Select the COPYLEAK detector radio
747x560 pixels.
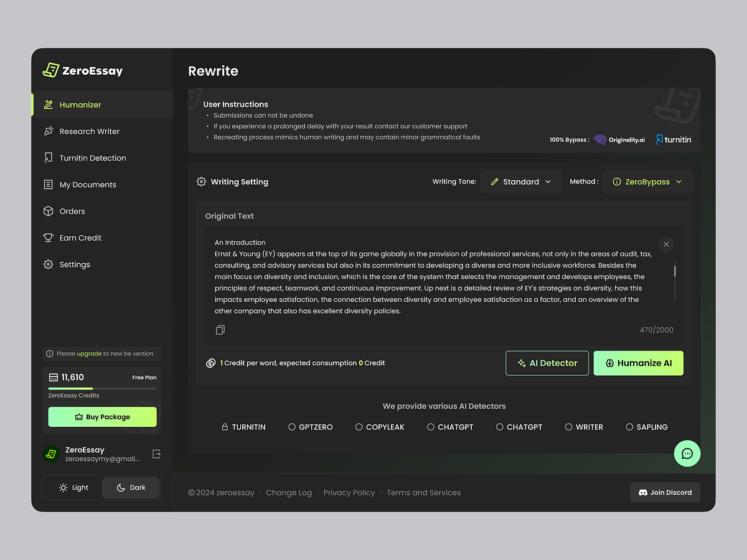tap(359, 427)
